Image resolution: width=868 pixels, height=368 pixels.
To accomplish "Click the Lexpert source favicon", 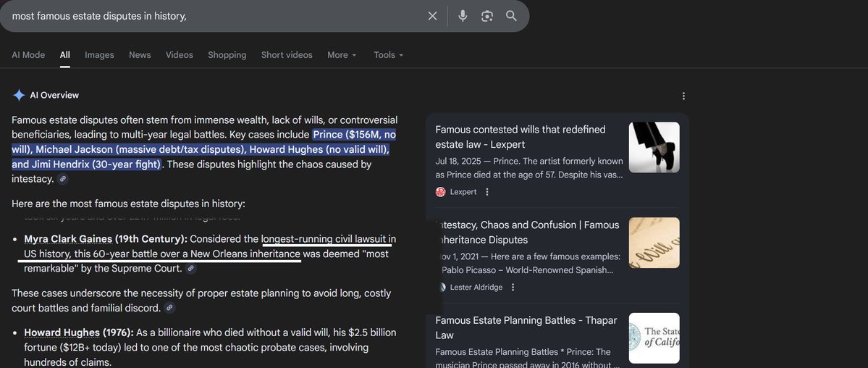I will pyautogui.click(x=441, y=192).
